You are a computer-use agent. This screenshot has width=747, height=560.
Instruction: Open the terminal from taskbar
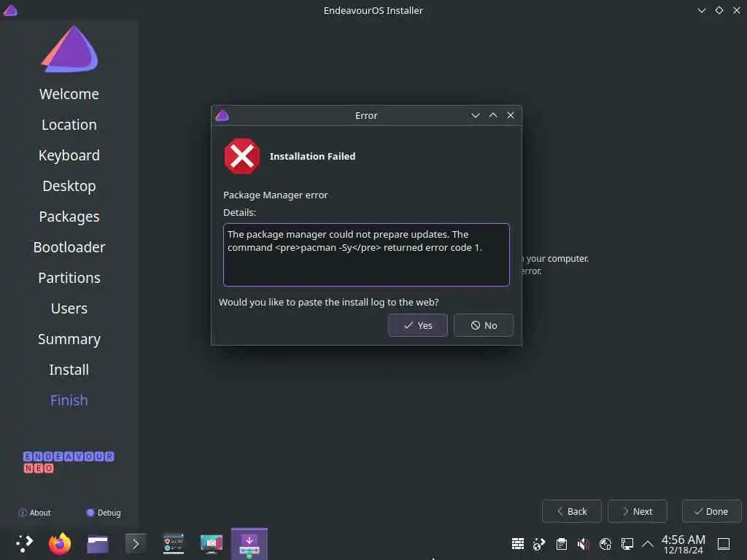135,544
